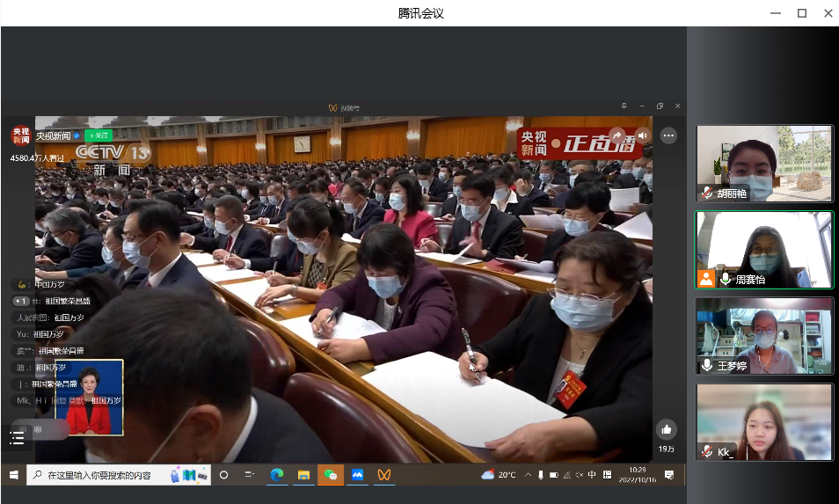Viewport: 839px width, 504px height.
Task: Open the chat list menu icon
Action: pos(18,436)
